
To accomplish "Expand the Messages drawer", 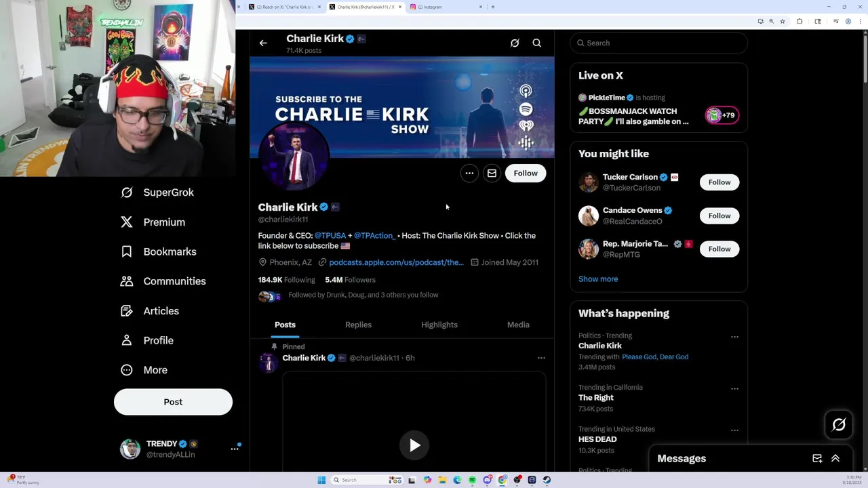I will pos(835,459).
